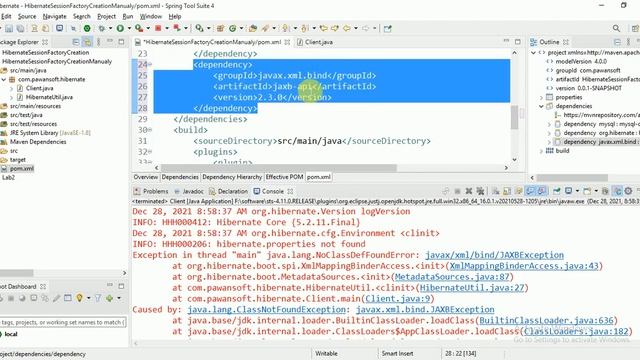
Task: Switch to the Problems view tab
Action: click(x=151, y=191)
